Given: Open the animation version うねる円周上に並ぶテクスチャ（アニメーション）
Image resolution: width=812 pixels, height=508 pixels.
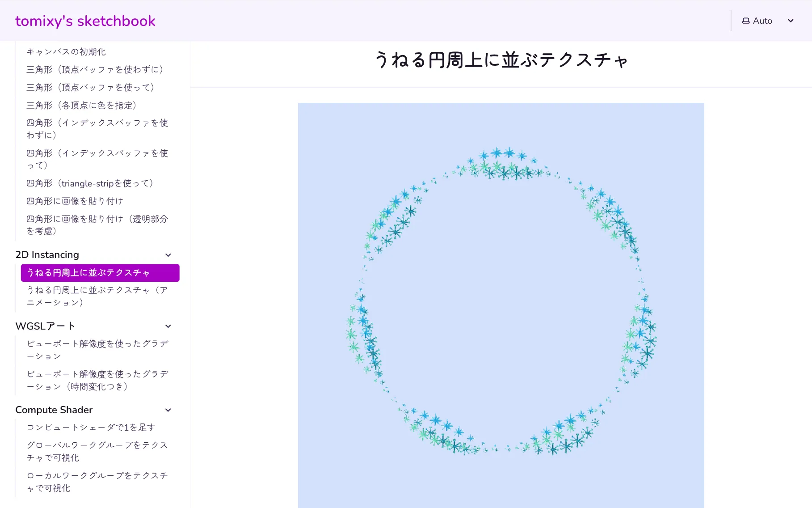Looking at the screenshot, I should [97, 296].
